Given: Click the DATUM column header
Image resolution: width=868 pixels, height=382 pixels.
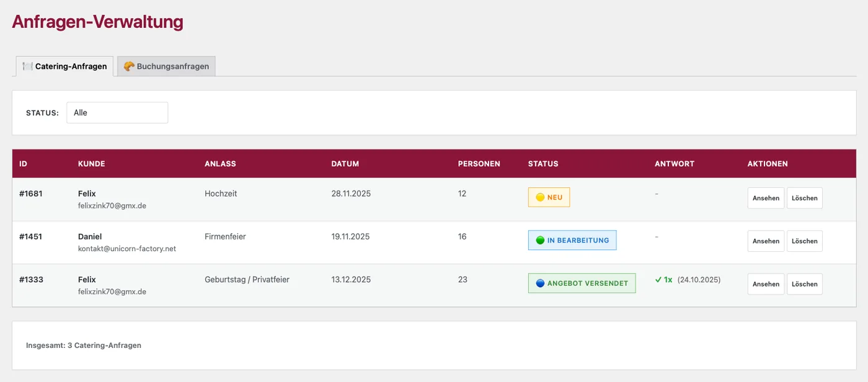Looking at the screenshot, I should [345, 164].
